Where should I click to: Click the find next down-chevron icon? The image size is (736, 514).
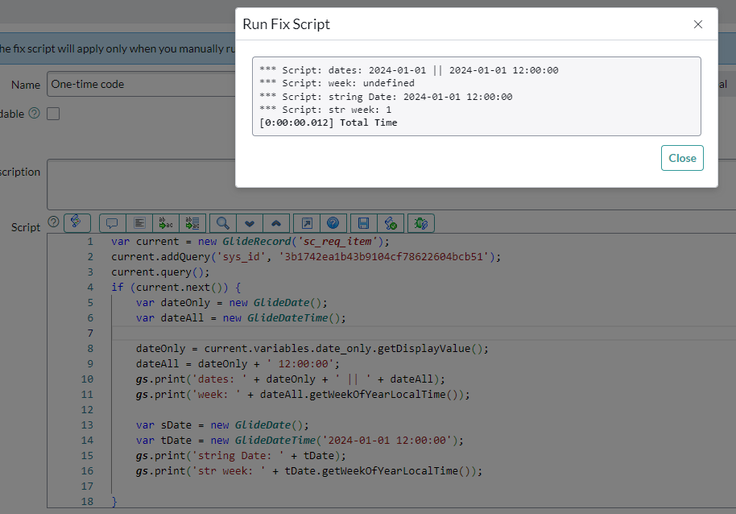point(250,223)
